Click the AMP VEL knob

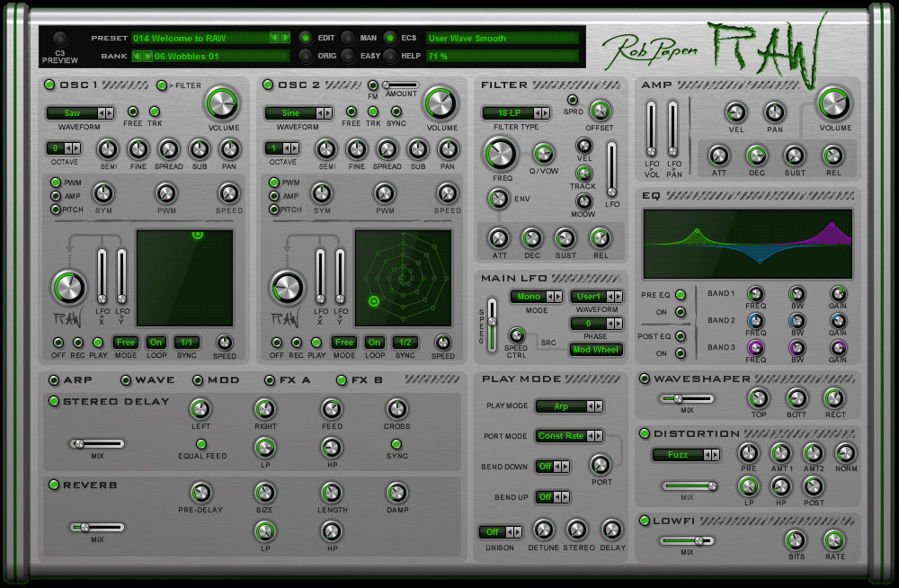[736, 112]
